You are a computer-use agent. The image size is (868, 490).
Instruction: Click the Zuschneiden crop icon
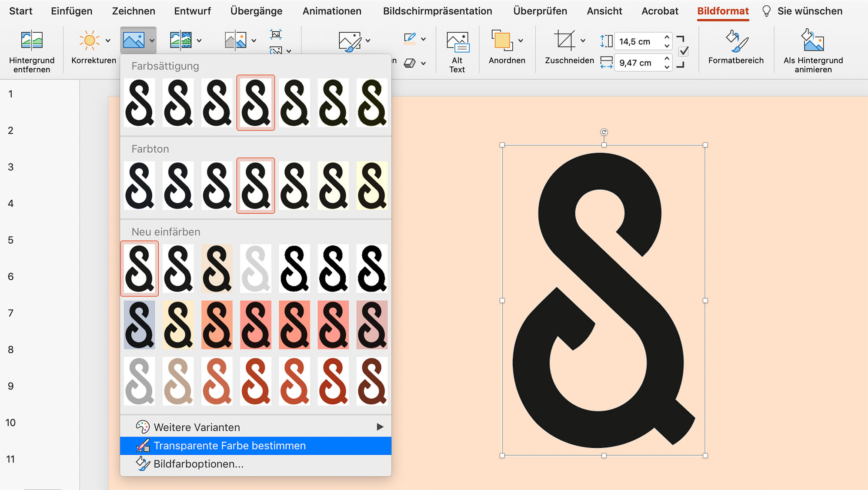[x=565, y=40]
